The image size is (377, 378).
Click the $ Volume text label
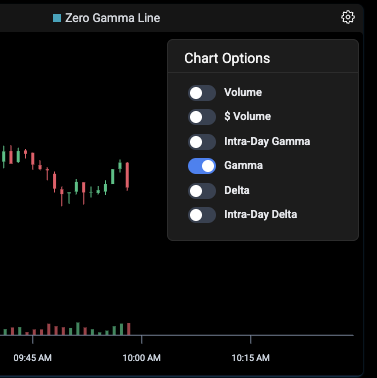(247, 116)
